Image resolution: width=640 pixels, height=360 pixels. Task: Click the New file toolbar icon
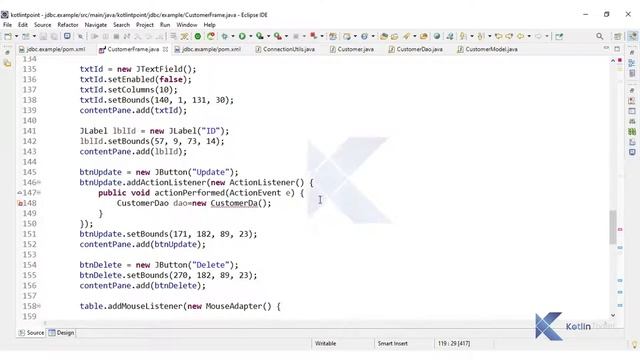[x=8, y=36]
